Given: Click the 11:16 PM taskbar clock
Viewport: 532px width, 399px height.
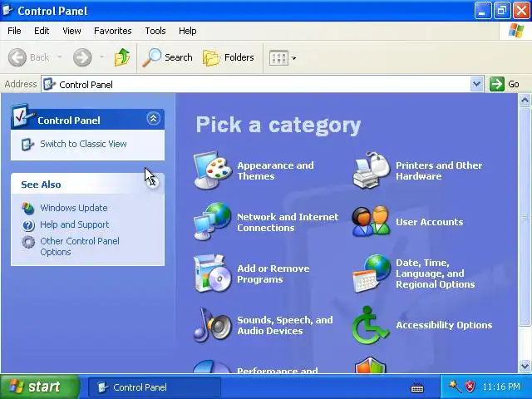Looking at the screenshot, I should pyautogui.click(x=501, y=387).
